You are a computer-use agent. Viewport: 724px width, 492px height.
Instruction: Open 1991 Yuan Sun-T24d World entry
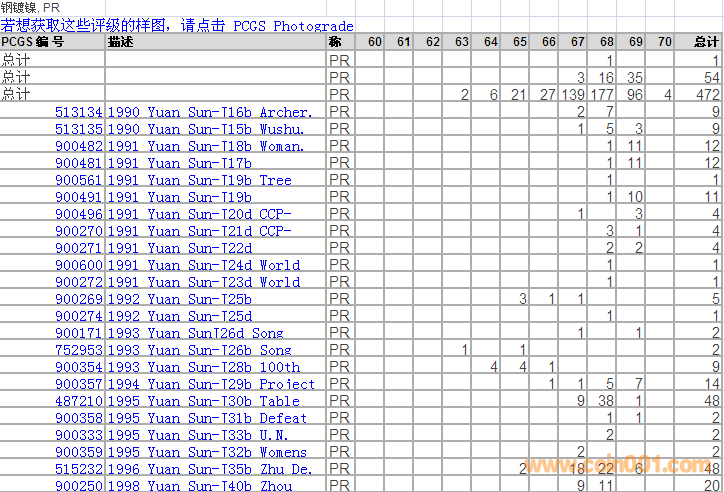pos(203,265)
